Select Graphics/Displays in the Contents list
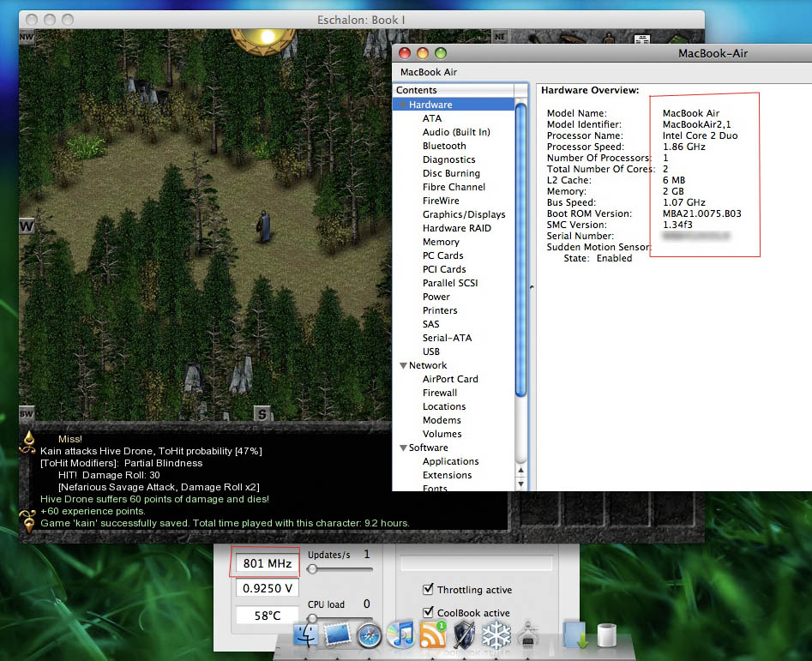The height and width of the screenshot is (661, 812). [464, 214]
